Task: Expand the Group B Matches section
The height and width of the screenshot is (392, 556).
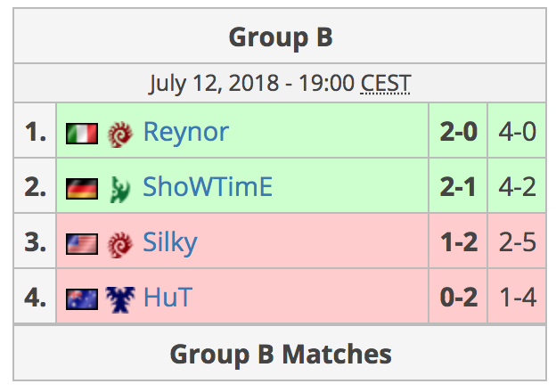Action: pos(280,354)
